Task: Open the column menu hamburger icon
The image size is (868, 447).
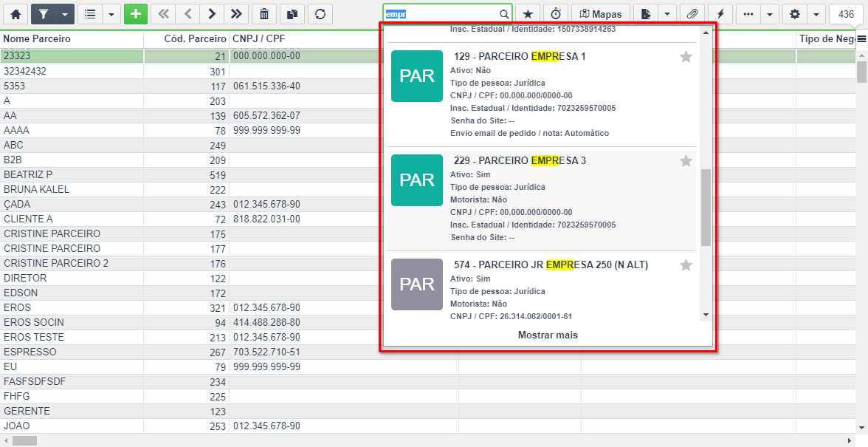Action: click(862, 38)
